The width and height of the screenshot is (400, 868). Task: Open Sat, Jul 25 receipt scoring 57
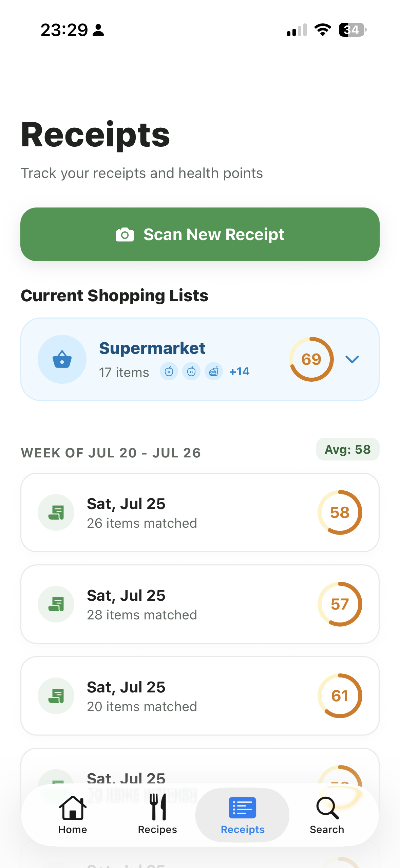click(x=200, y=604)
